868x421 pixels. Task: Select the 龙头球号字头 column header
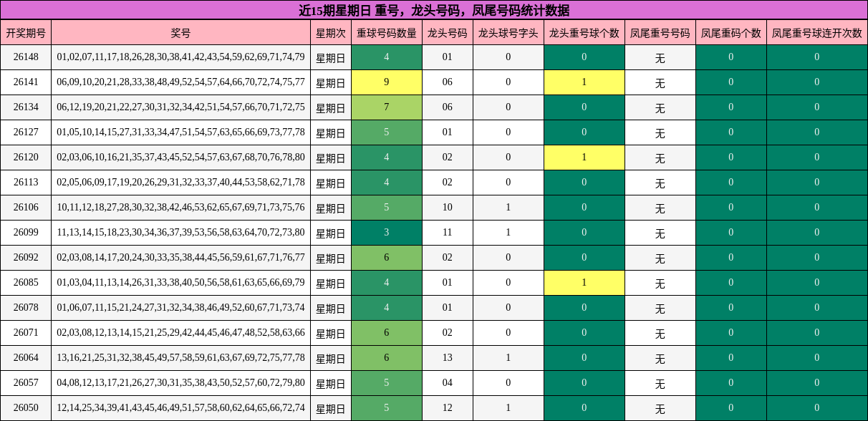coord(508,32)
